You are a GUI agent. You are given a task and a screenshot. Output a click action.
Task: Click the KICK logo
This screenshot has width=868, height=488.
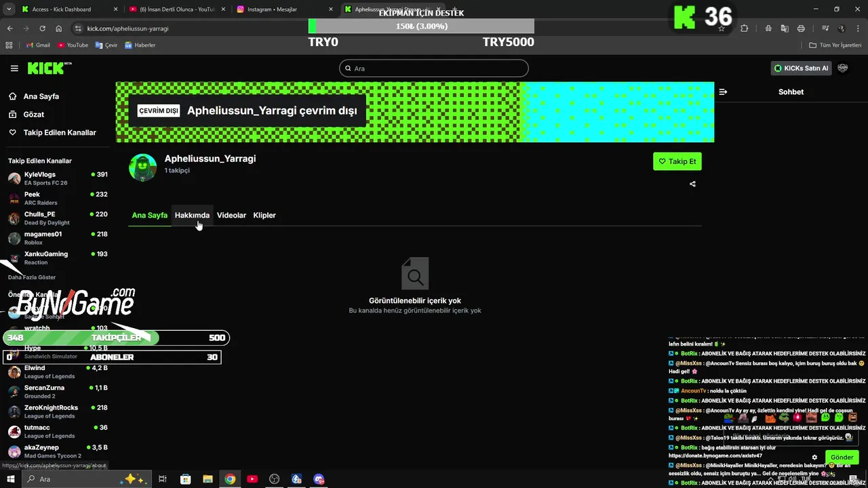(x=49, y=68)
